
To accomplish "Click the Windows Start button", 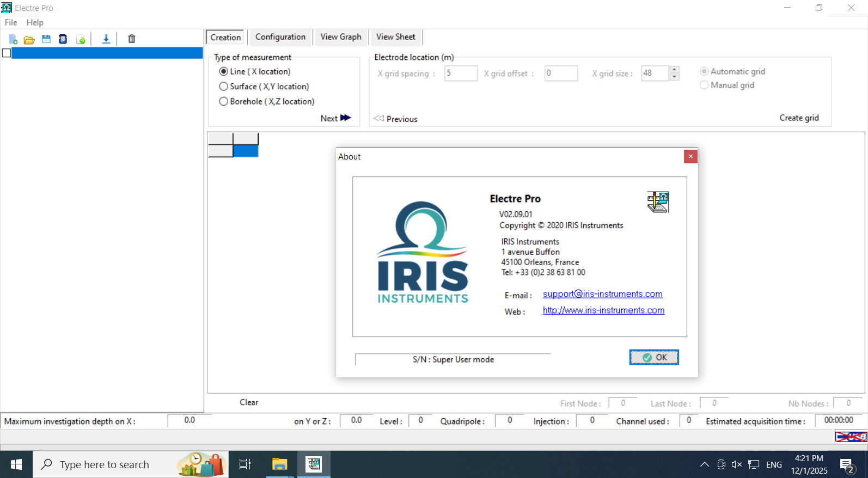I will (x=16, y=464).
